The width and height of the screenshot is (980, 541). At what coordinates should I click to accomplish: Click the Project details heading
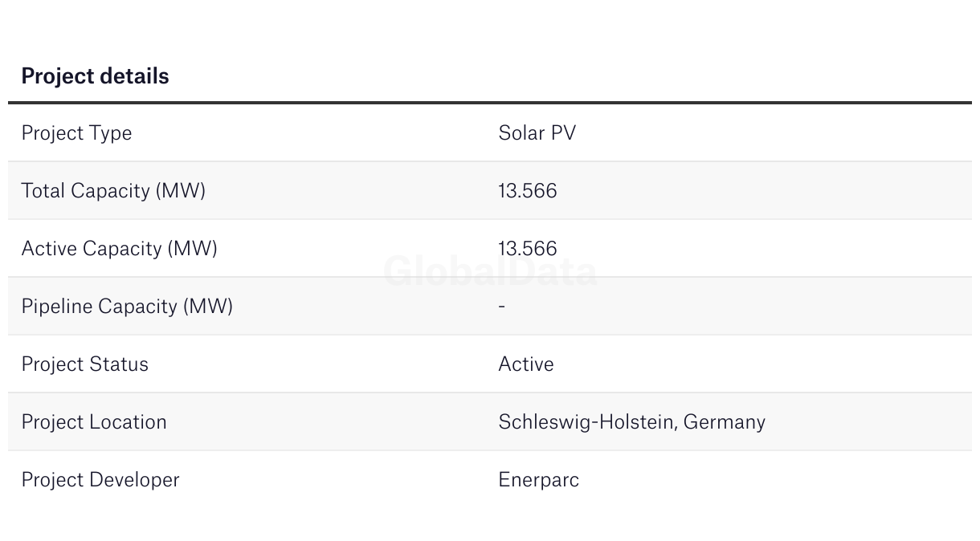pos(95,76)
